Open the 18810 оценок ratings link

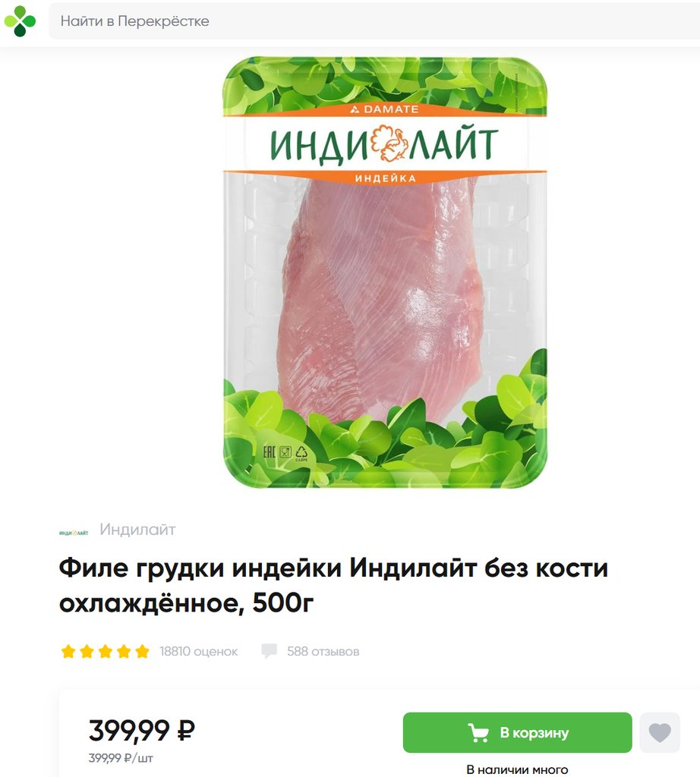[x=198, y=651]
